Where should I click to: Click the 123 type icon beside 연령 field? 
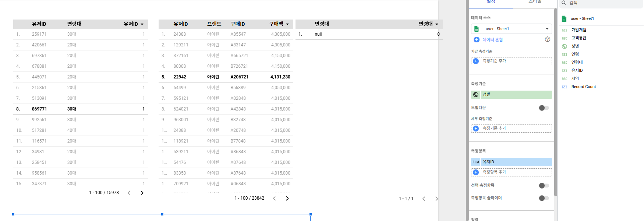[x=565, y=55]
